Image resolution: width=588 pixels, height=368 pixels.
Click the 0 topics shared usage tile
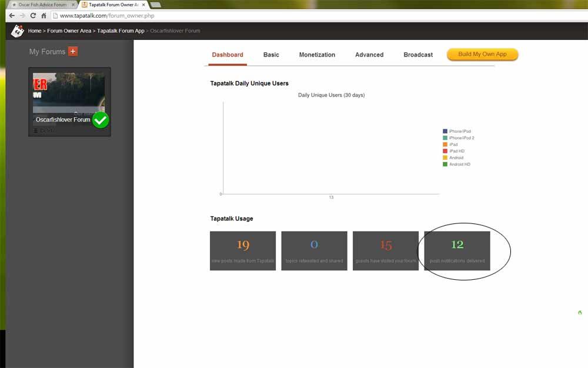tap(314, 250)
